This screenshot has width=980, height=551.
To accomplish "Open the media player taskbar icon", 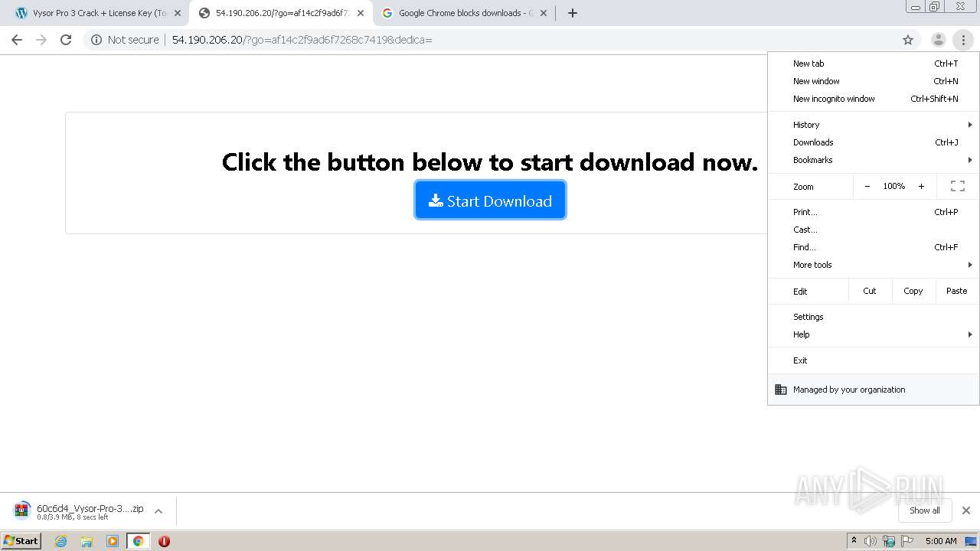I will click(113, 541).
